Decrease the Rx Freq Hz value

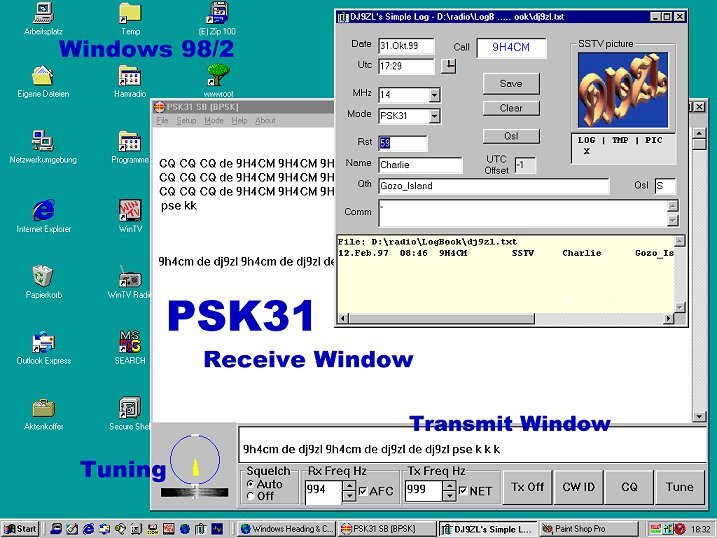(349, 496)
